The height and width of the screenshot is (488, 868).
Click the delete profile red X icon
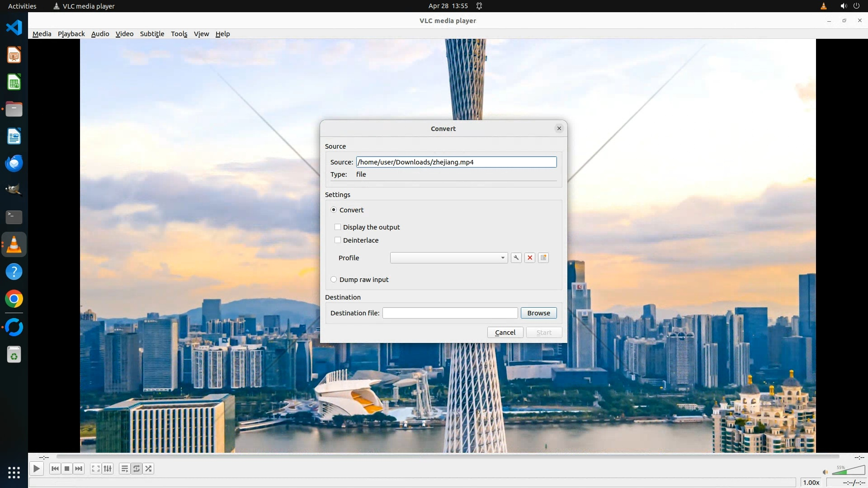coord(530,258)
